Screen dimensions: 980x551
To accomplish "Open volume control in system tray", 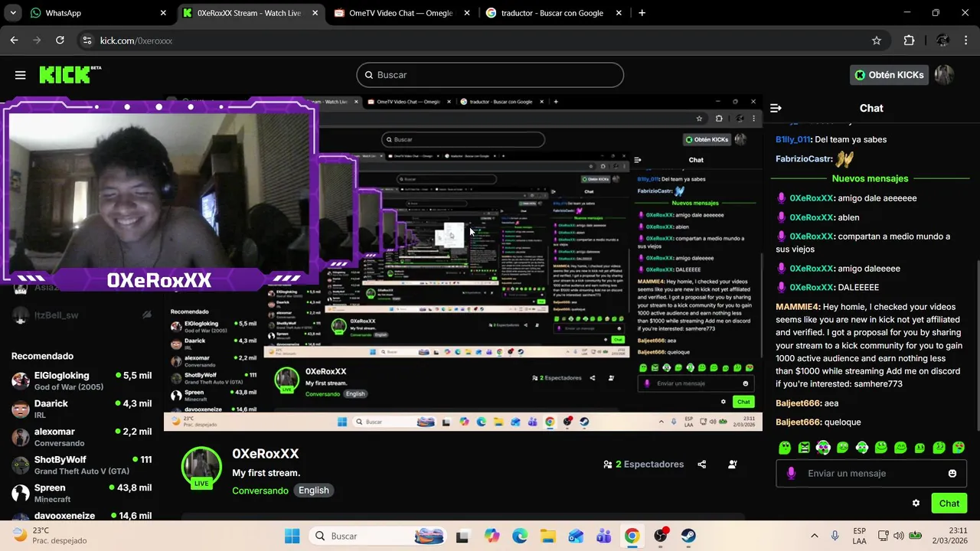I will pyautogui.click(x=898, y=536).
